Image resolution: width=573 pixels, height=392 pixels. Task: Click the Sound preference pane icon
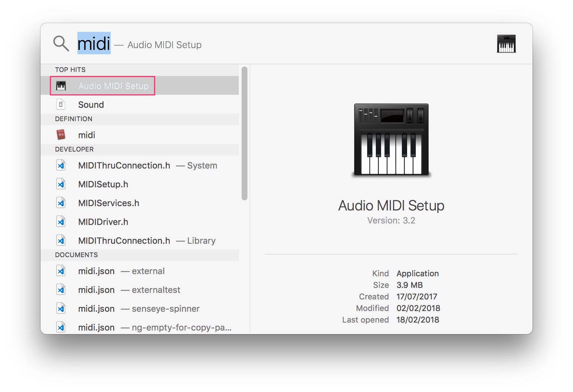pos(61,105)
